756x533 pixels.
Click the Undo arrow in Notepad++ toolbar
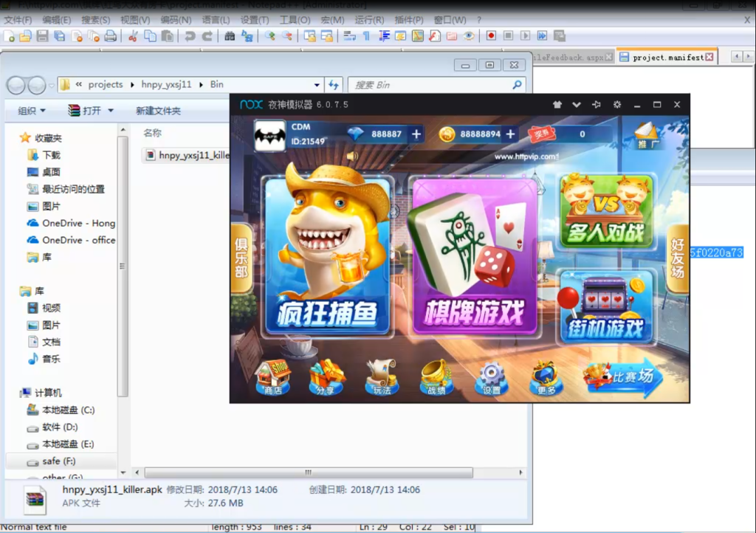[190, 36]
